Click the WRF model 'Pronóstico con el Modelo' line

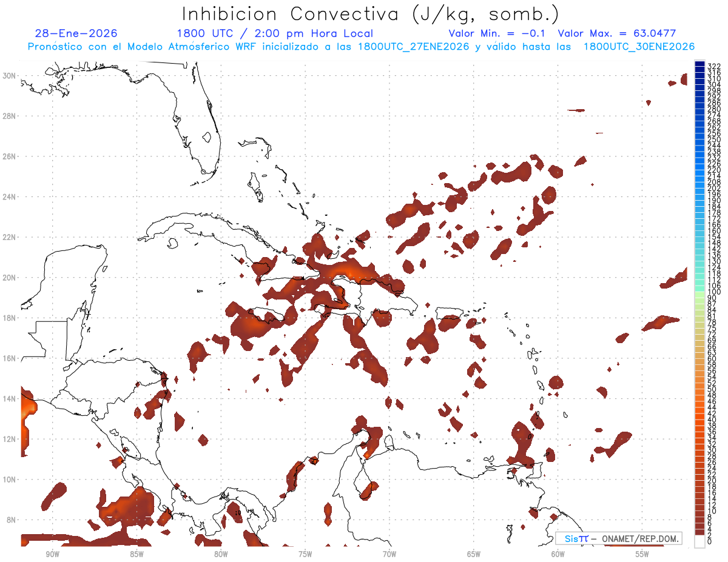point(361,47)
